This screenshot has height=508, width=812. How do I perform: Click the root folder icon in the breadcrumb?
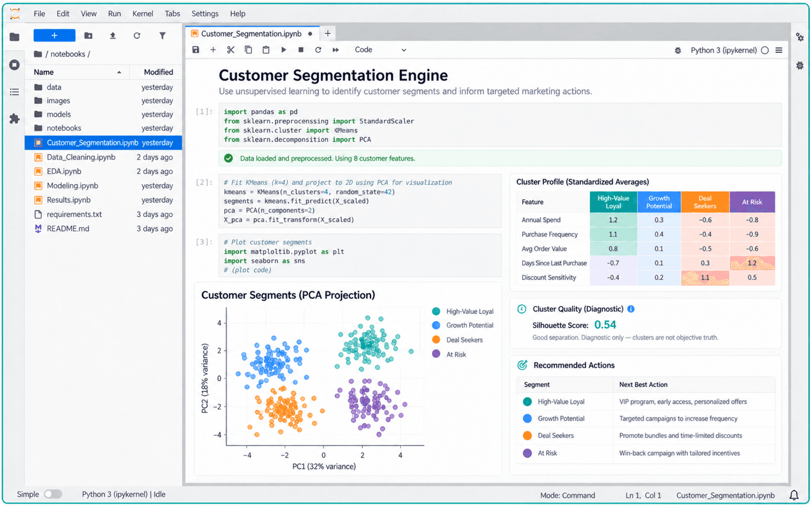point(38,54)
